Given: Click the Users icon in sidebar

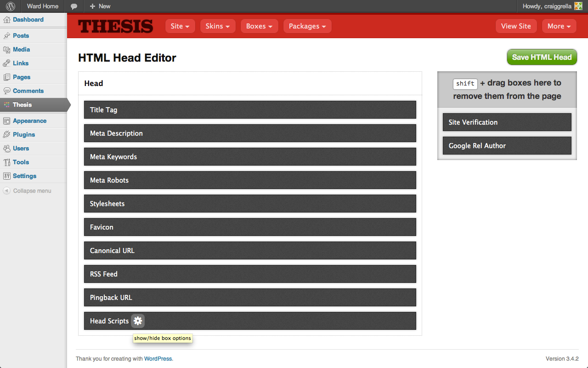Looking at the screenshot, I should (x=6, y=149).
